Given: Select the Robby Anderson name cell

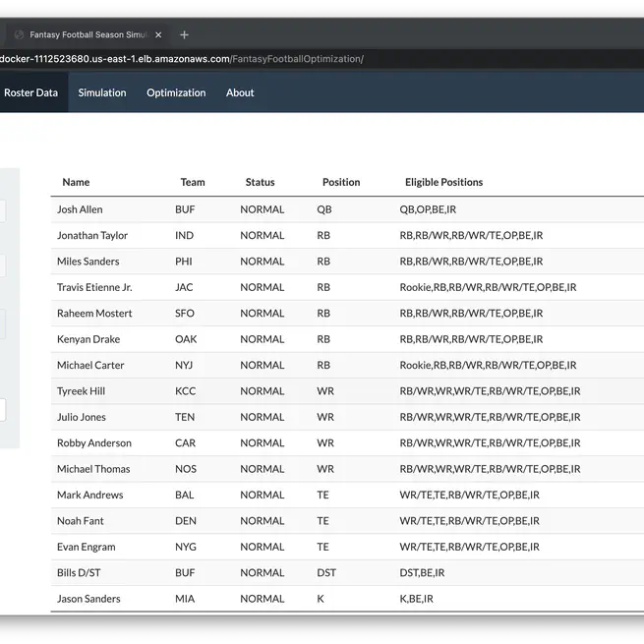Looking at the screenshot, I should point(94,442).
